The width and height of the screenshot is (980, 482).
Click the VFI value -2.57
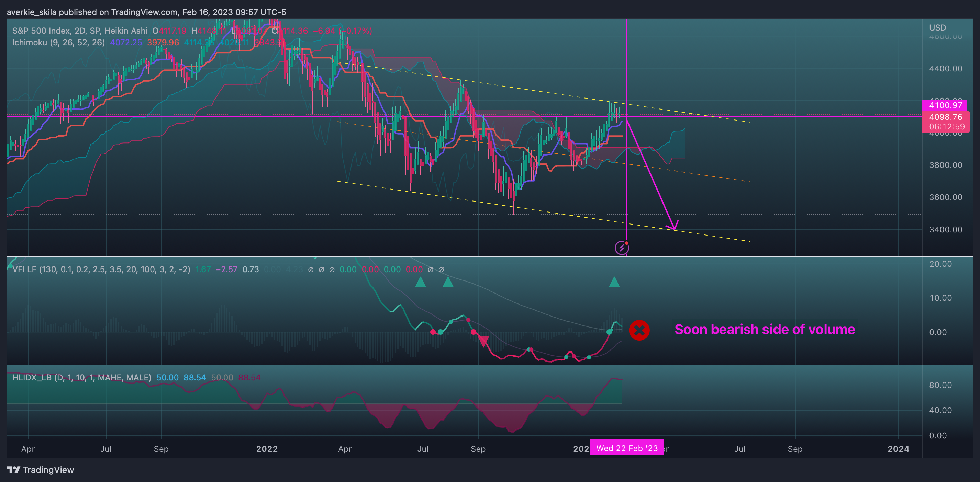(x=226, y=269)
